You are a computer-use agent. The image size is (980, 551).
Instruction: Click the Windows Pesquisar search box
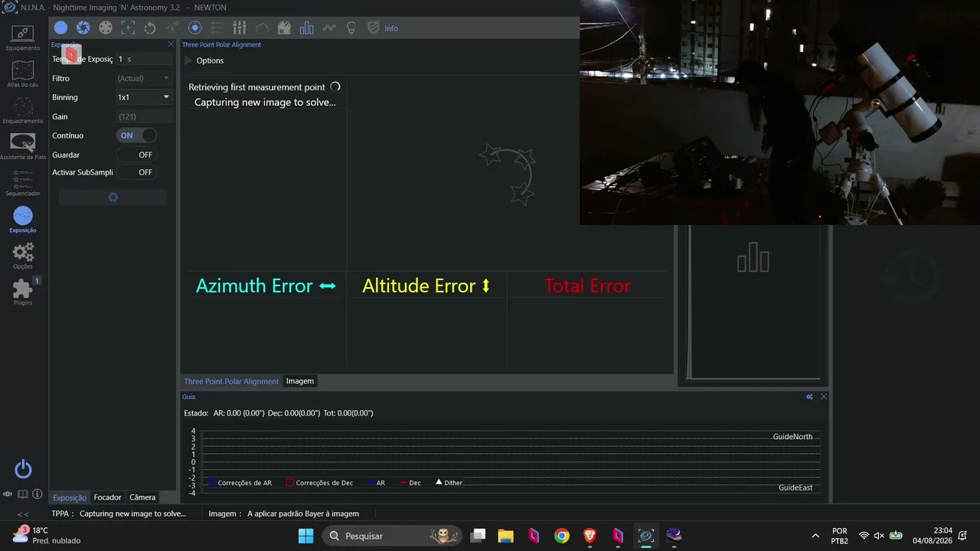pos(392,536)
